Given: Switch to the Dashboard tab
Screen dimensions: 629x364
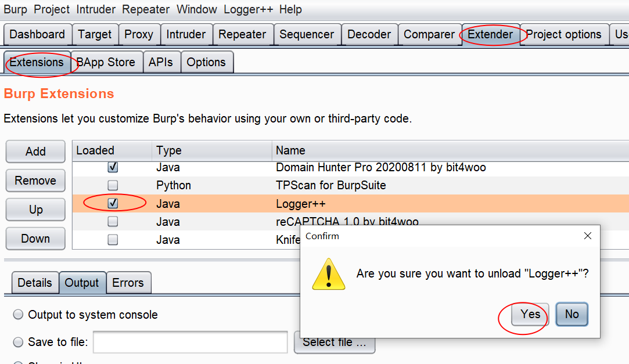Looking at the screenshot, I should [37, 34].
